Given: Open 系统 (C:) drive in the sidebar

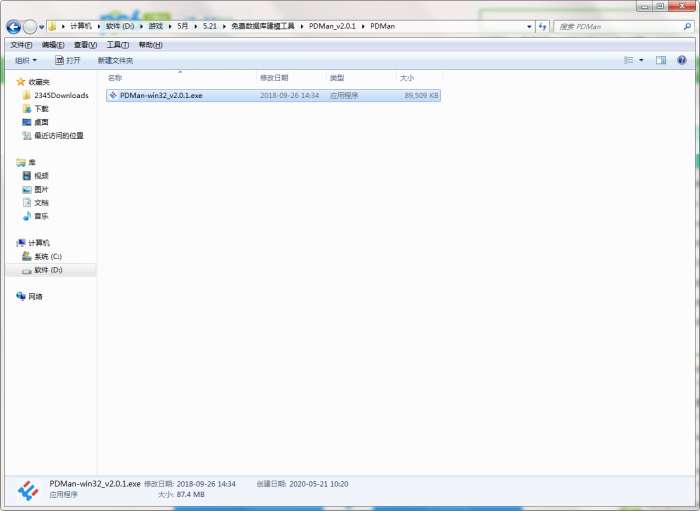Looking at the screenshot, I should click(48, 257).
